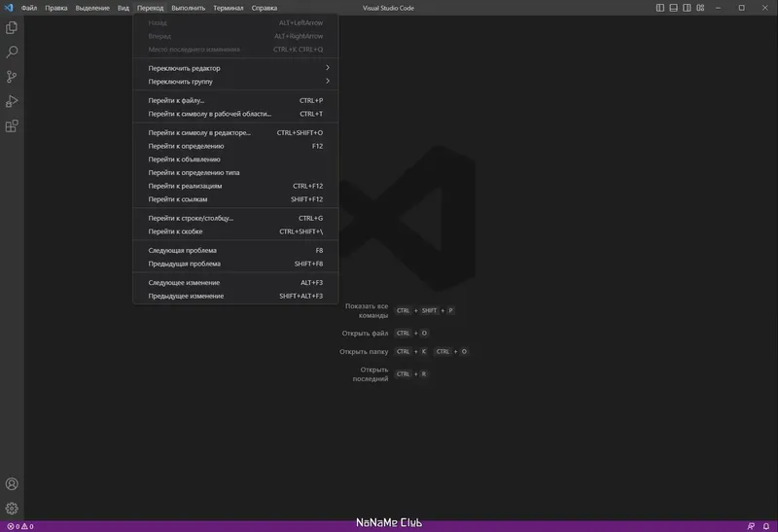The height and width of the screenshot is (532, 778).
Task: Open the Accounts icon in activity bar
Action: pos(12,484)
